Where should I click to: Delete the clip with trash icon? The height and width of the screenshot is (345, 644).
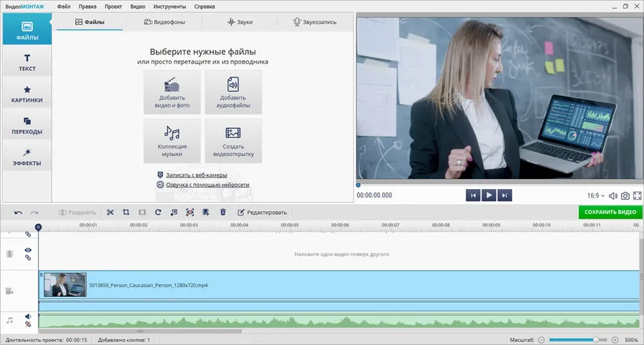click(223, 212)
